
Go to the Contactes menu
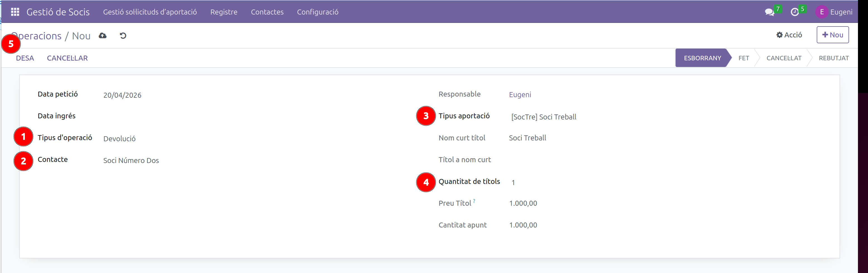[267, 12]
